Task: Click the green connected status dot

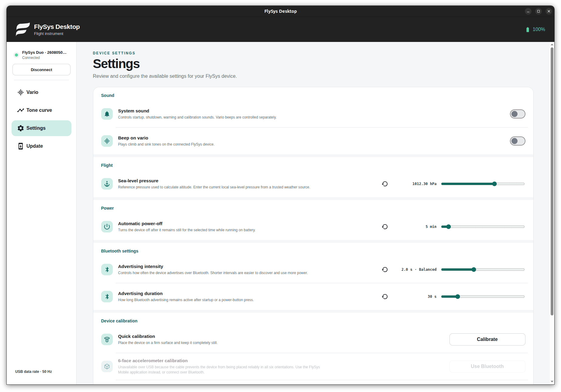Action: click(x=16, y=55)
